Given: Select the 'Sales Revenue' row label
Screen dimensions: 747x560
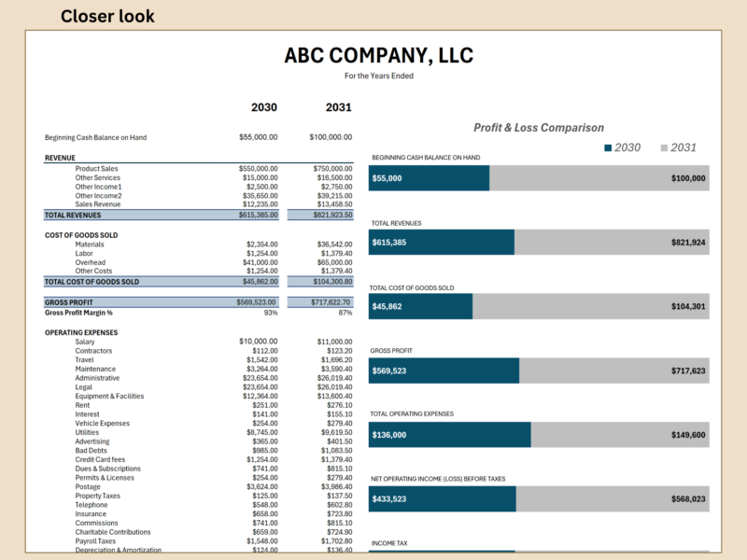Looking at the screenshot, I should (98, 204).
